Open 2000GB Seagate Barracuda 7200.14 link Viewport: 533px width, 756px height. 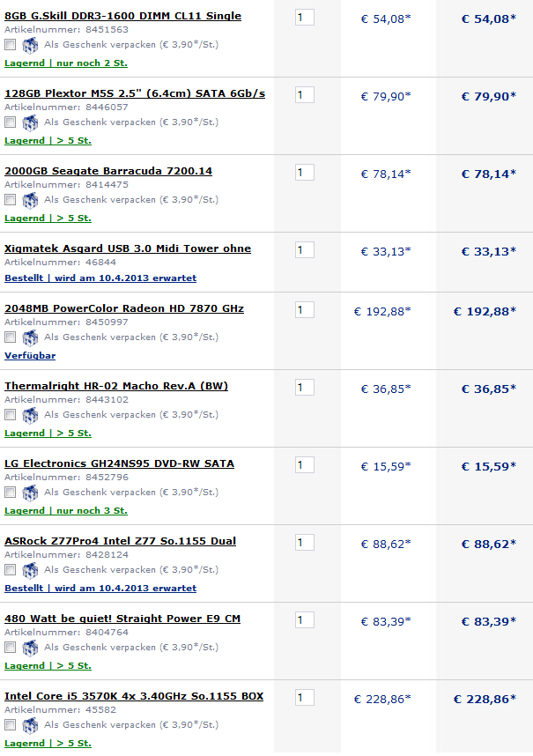coord(108,171)
